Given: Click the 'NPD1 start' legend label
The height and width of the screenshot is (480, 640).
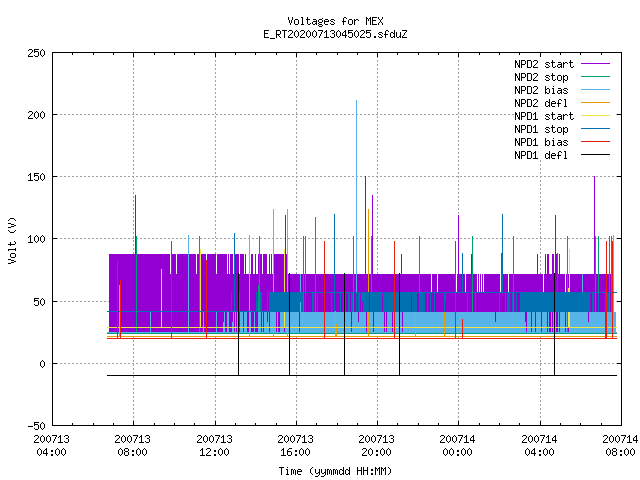Looking at the screenshot, I should pos(544,116).
